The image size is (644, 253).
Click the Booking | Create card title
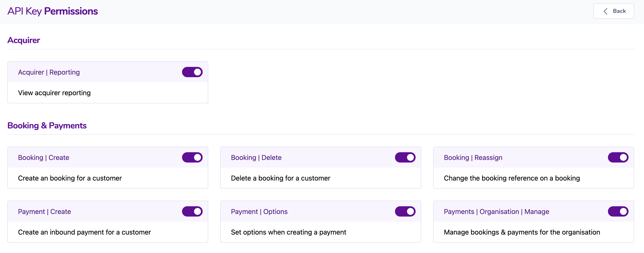tap(44, 158)
